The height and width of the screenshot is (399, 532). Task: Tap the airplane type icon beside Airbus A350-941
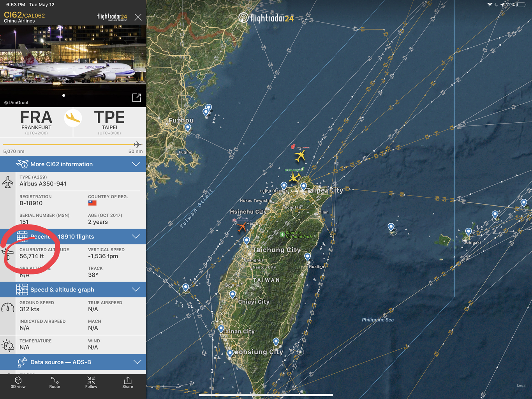8,182
